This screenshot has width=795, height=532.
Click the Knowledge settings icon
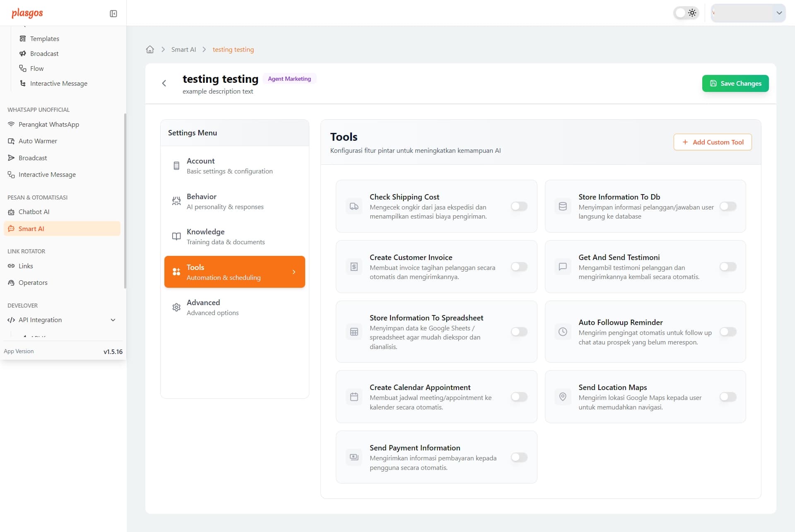pos(176,236)
